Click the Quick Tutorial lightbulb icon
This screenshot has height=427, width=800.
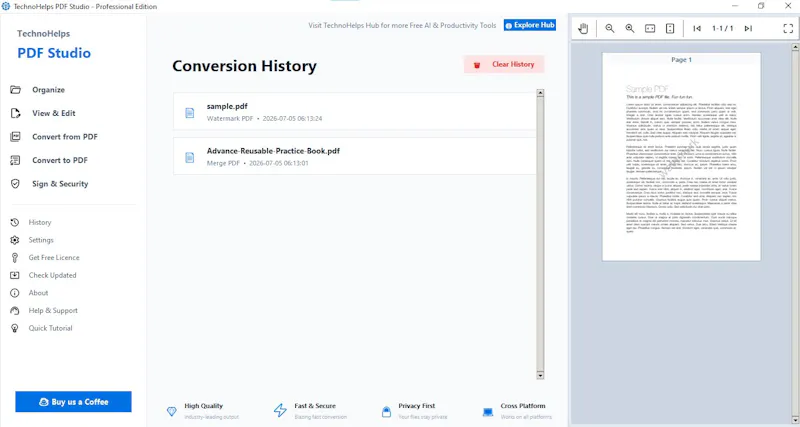click(x=15, y=328)
